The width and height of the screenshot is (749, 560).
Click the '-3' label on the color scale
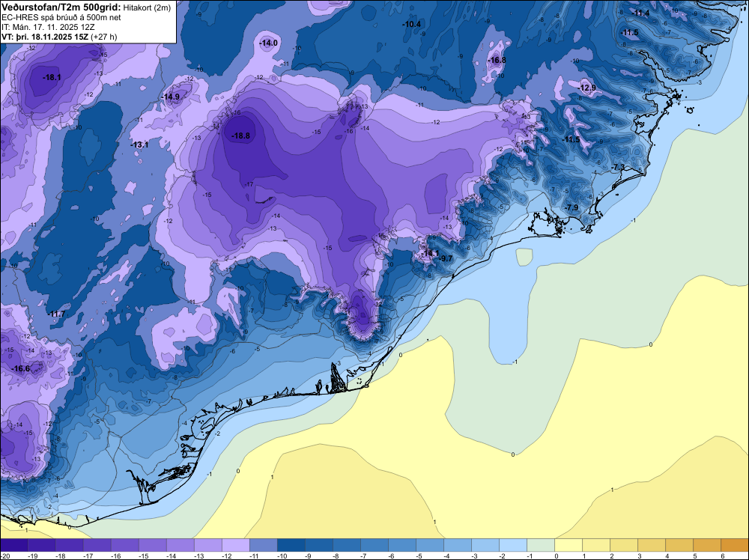tap(475, 556)
